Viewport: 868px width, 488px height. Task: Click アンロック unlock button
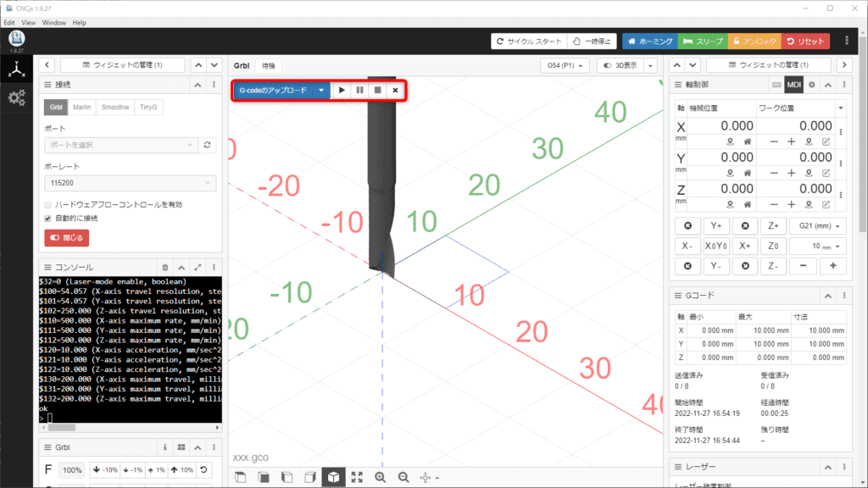[755, 42]
